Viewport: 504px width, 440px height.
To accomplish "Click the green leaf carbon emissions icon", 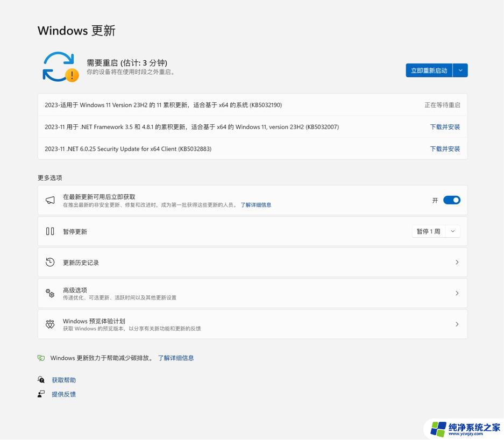I will tap(41, 358).
